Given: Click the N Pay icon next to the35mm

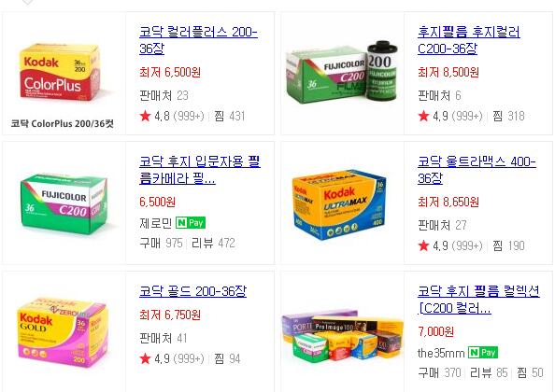Looking at the screenshot, I should coord(483,353).
